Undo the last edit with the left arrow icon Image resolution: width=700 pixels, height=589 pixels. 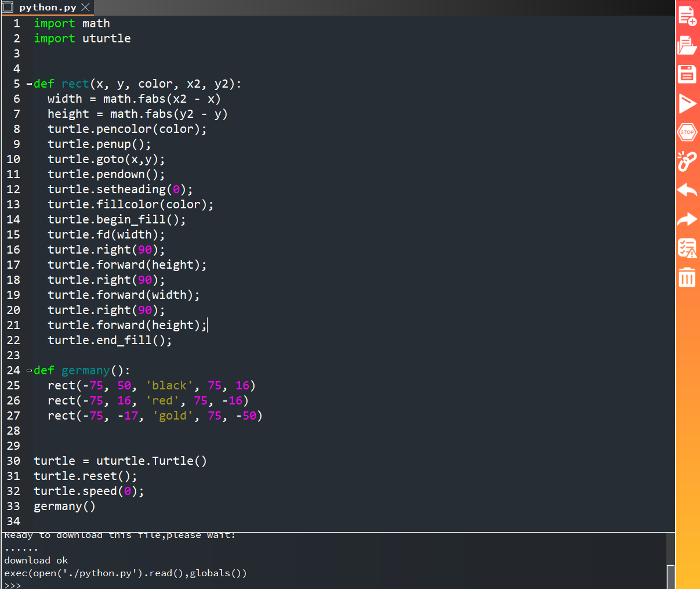point(687,190)
